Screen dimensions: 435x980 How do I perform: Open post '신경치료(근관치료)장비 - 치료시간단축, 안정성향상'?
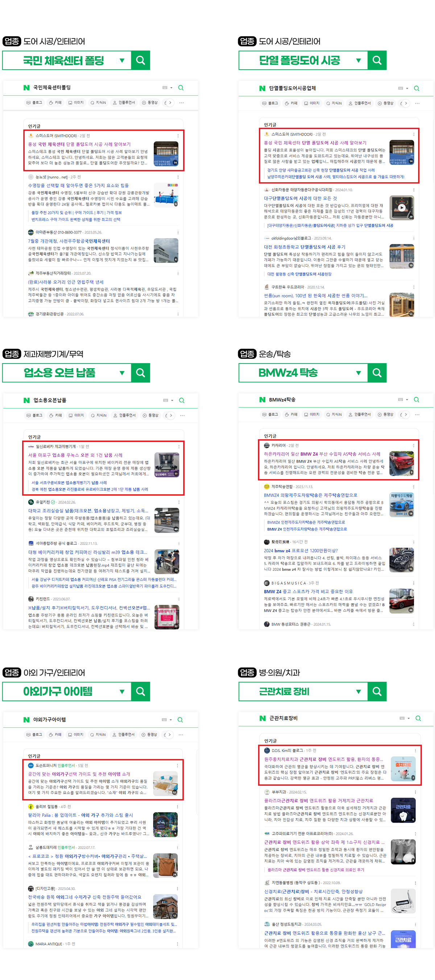click(x=314, y=891)
